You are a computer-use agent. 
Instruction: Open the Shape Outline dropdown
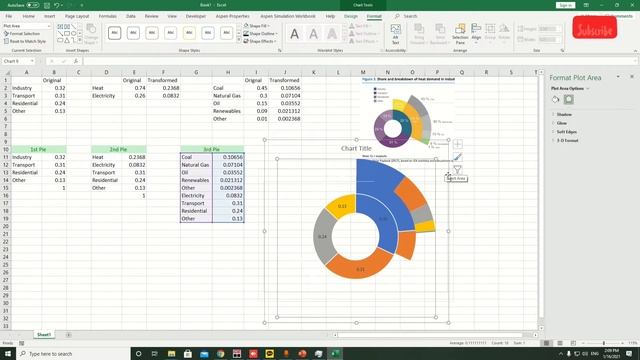(260, 33)
